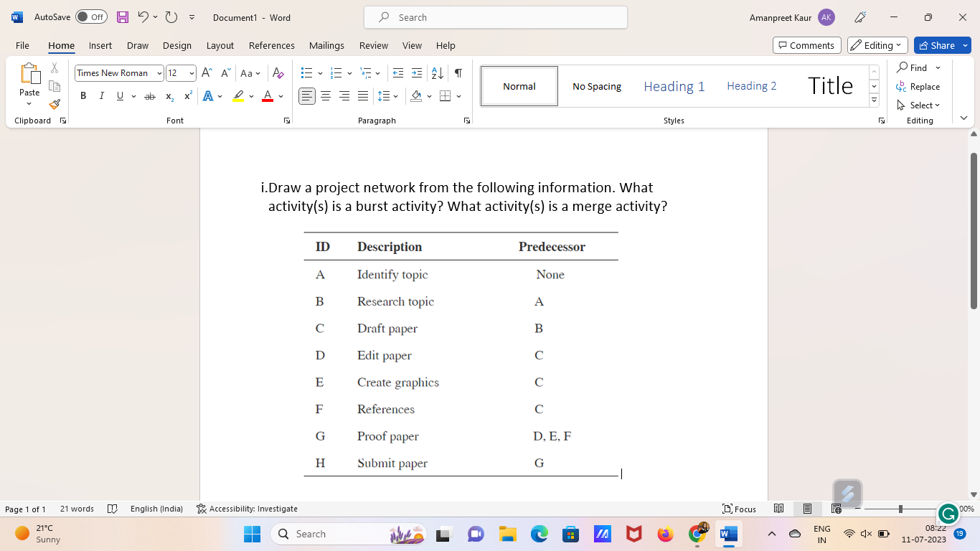Toggle bold formatting
Image resolution: width=980 pixels, height=551 pixels.
pos(83,95)
